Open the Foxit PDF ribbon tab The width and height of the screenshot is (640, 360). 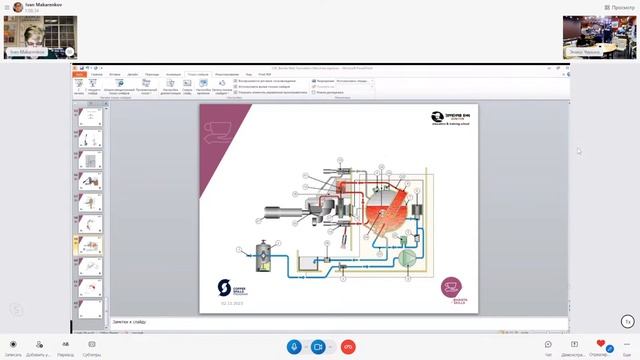click(264, 74)
